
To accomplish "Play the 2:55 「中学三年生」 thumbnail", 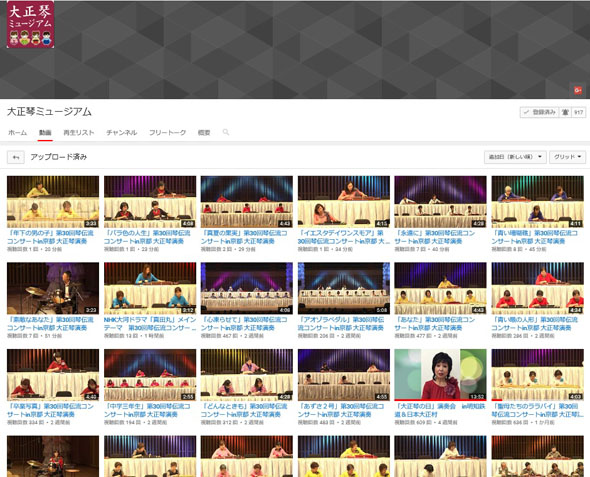I will point(150,375).
